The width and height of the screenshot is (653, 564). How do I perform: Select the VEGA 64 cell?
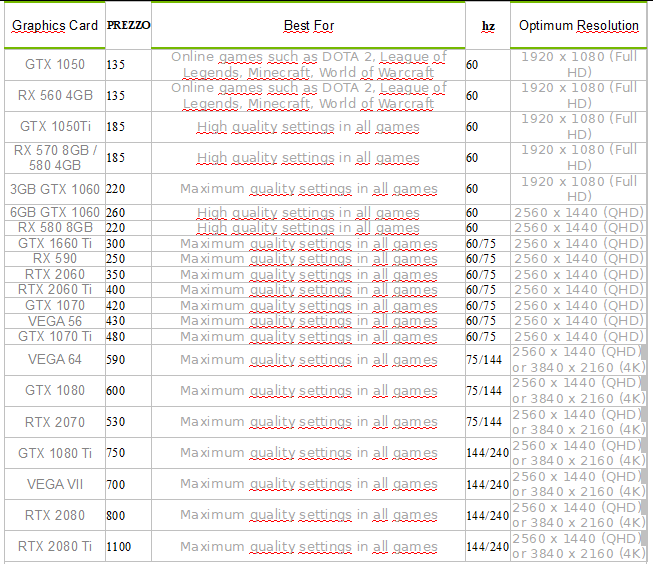pos(55,359)
